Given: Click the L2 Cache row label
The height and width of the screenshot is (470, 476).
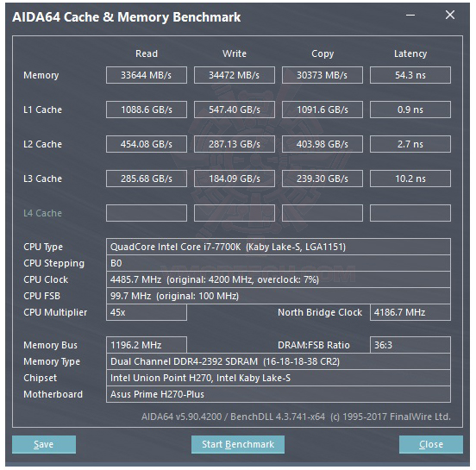Looking at the screenshot, I should click(42, 144).
